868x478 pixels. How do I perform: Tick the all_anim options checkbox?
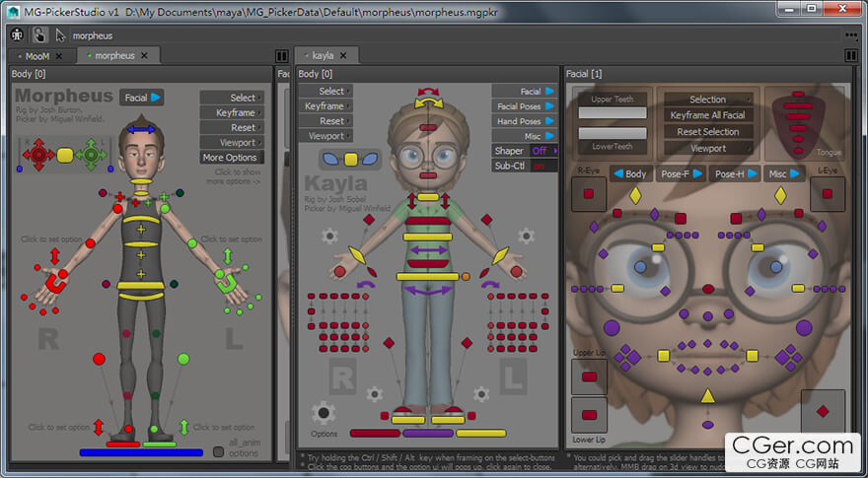click(219, 452)
